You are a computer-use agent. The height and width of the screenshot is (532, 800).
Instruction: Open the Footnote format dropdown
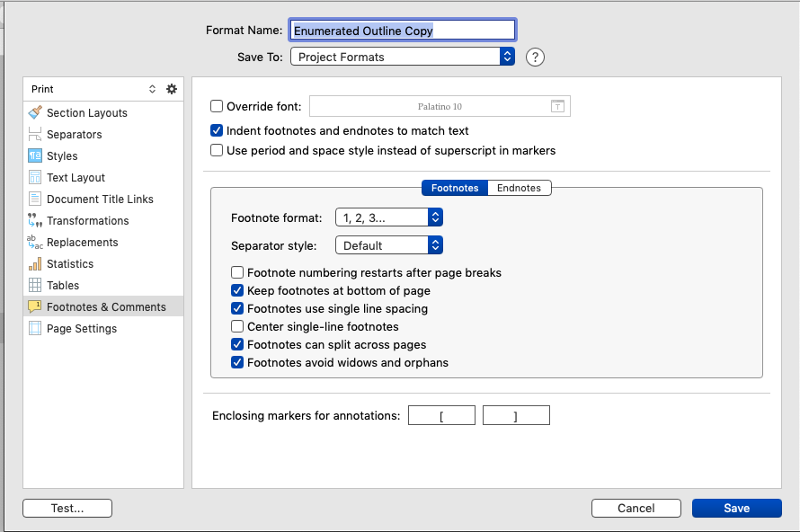pyautogui.click(x=389, y=217)
